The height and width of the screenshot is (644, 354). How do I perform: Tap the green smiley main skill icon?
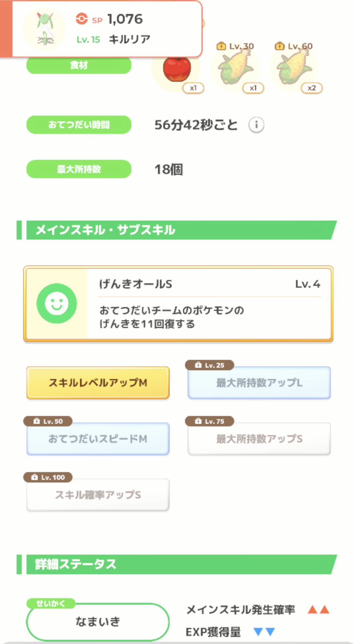pos(56,303)
